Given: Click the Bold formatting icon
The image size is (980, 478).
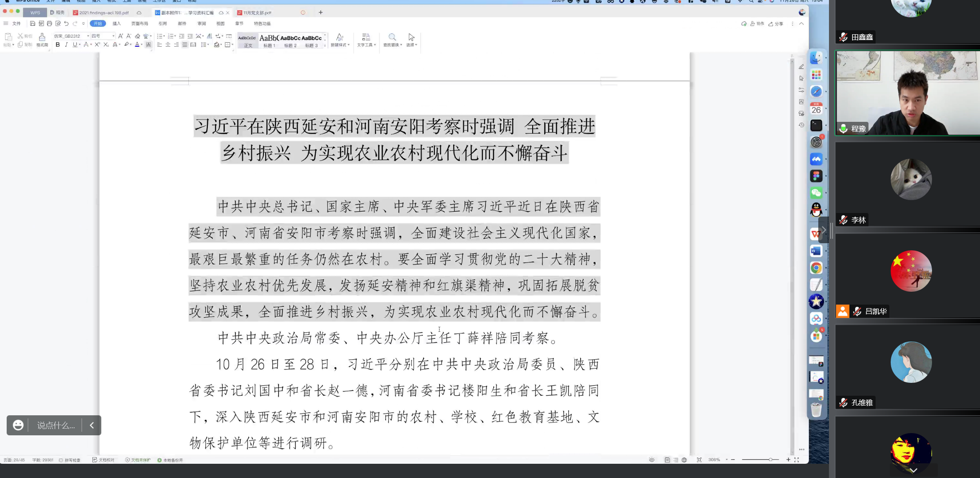Looking at the screenshot, I should point(58,44).
